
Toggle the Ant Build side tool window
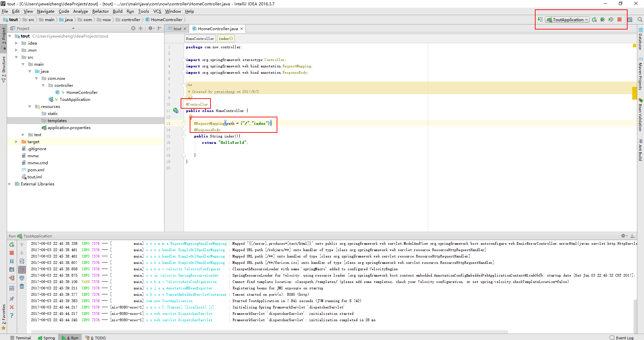pos(641,150)
